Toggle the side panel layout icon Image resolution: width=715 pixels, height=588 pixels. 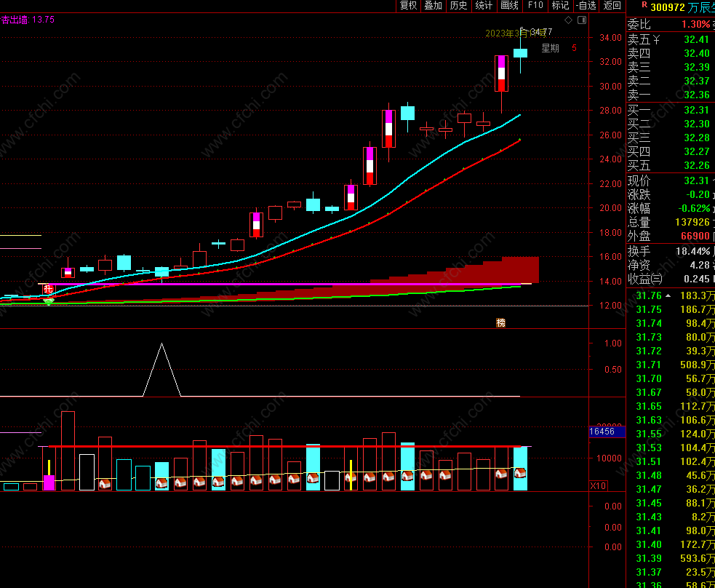click(582, 20)
